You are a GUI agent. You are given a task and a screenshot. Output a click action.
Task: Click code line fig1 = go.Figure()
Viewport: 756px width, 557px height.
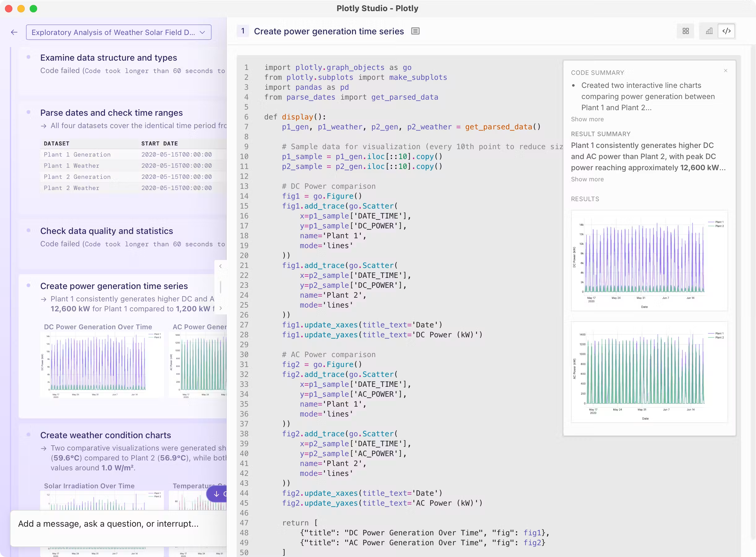tap(321, 196)
